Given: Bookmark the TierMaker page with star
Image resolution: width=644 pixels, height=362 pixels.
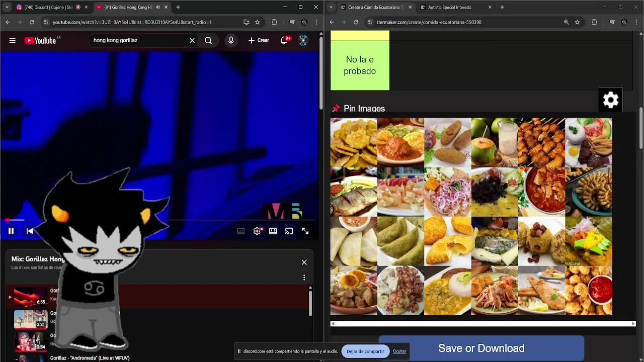Looking at the screenshot, I should tap(577, 22).
